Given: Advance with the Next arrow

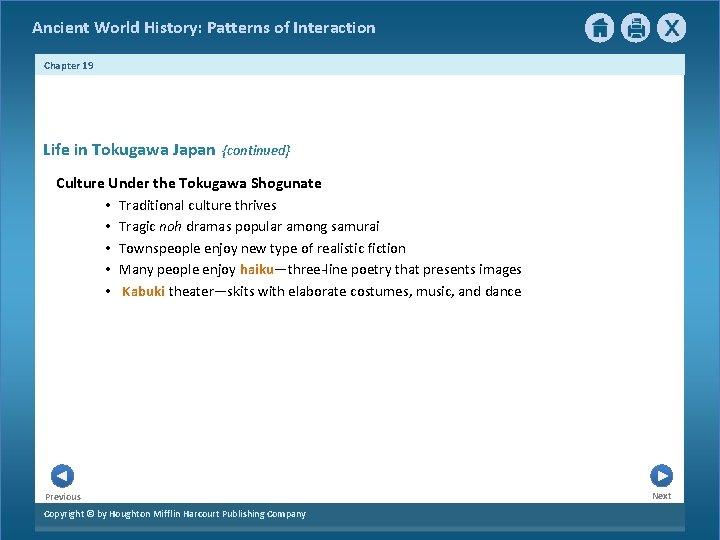Looking at the screenshot, I should (662, 476).
